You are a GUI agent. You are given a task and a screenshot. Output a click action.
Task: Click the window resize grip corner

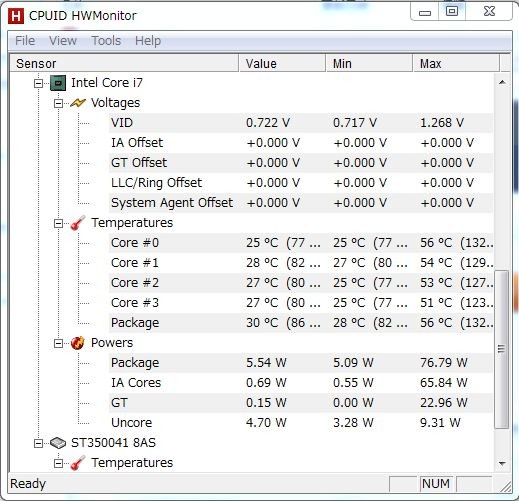pos(506,486)
